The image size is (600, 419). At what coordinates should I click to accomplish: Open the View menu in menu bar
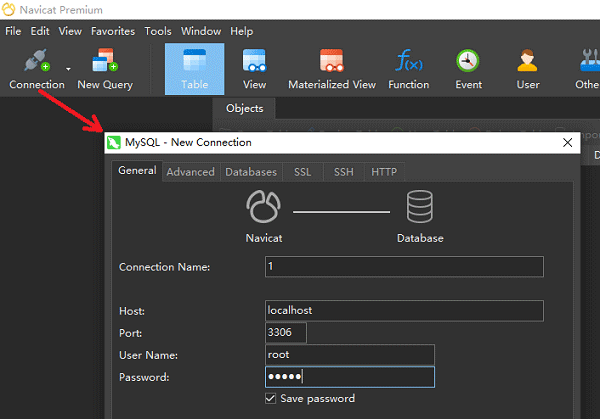70,31
